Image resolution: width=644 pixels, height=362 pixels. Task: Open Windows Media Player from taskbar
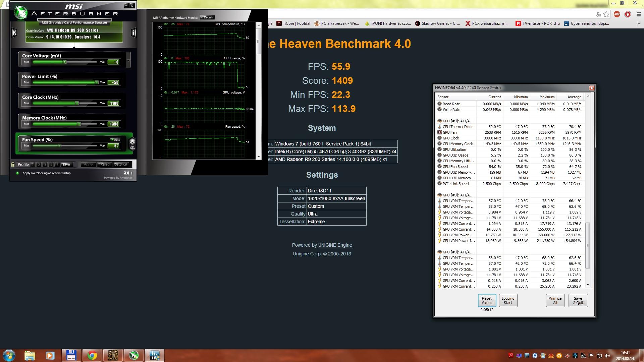pyautogui.click(x=50, y=355)
